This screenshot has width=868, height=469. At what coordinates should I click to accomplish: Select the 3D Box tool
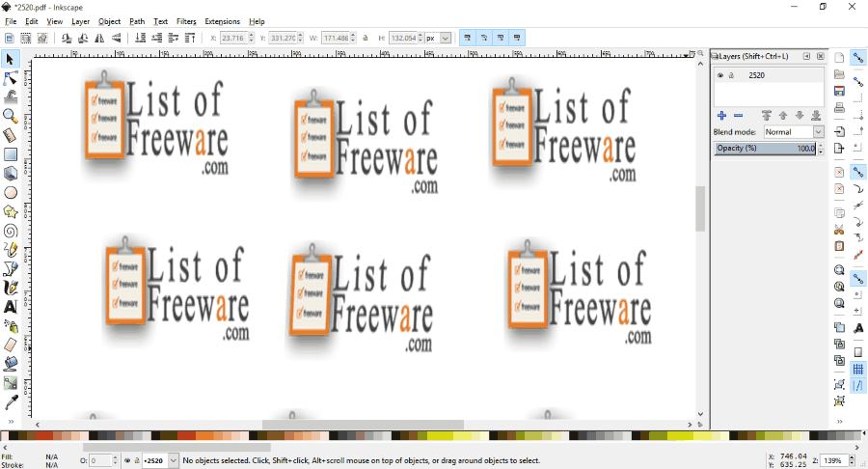coord(10,174)
